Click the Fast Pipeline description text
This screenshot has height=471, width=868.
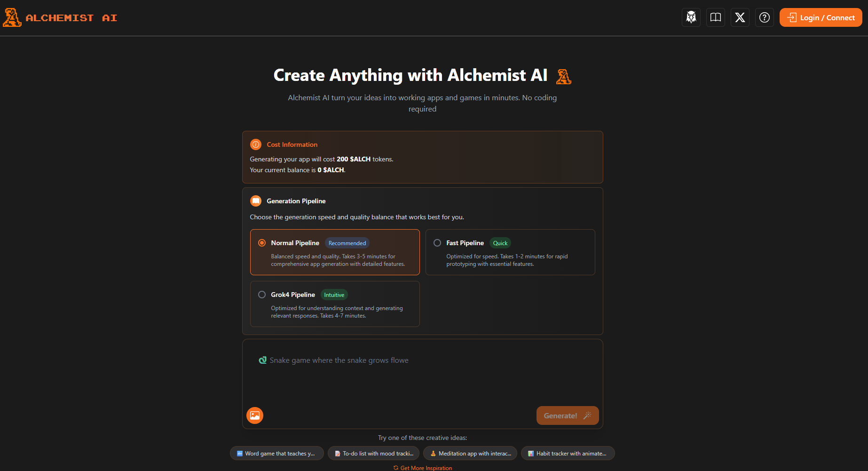coord(507,260)
